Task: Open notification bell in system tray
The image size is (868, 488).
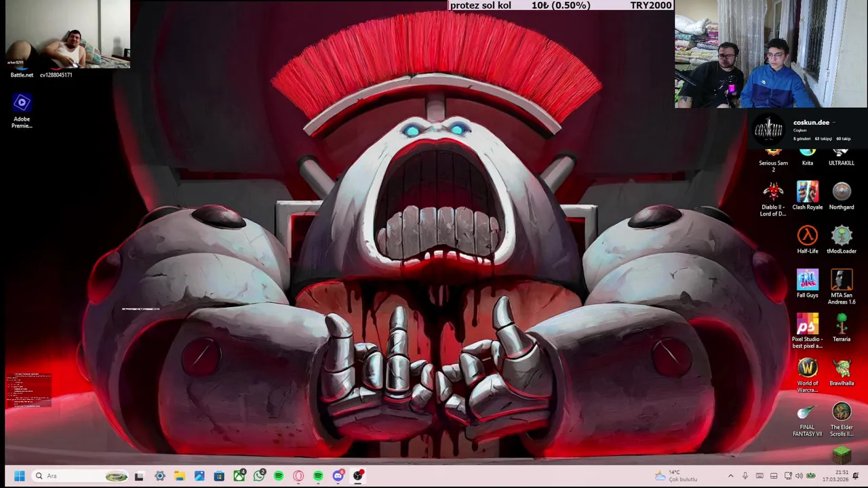Action: coord(856,476)
